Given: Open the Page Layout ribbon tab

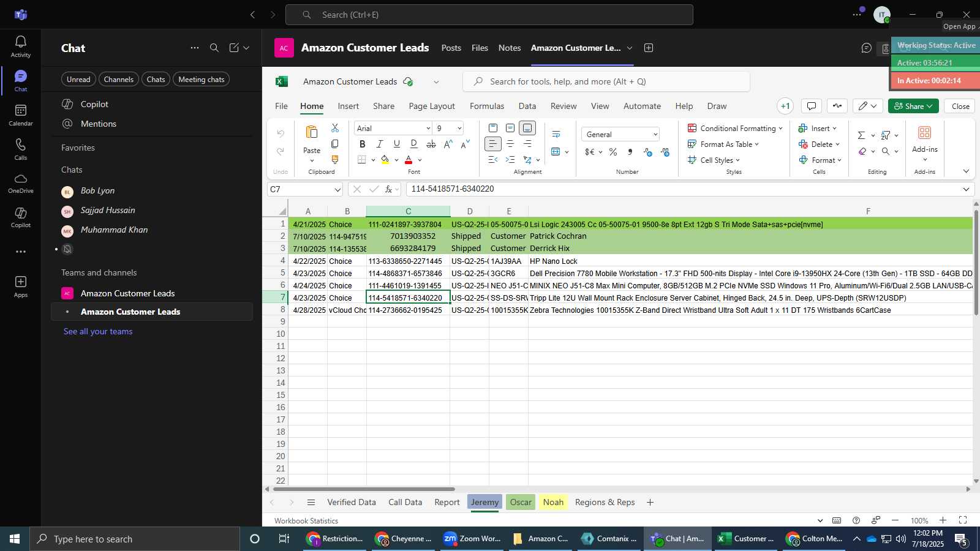Looking at the screenshot, I should click(432, 106).
